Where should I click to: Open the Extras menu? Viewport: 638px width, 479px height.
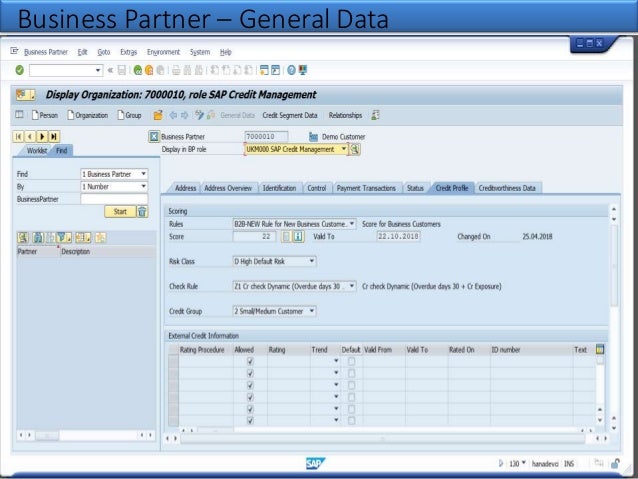(x=129, y=52)
